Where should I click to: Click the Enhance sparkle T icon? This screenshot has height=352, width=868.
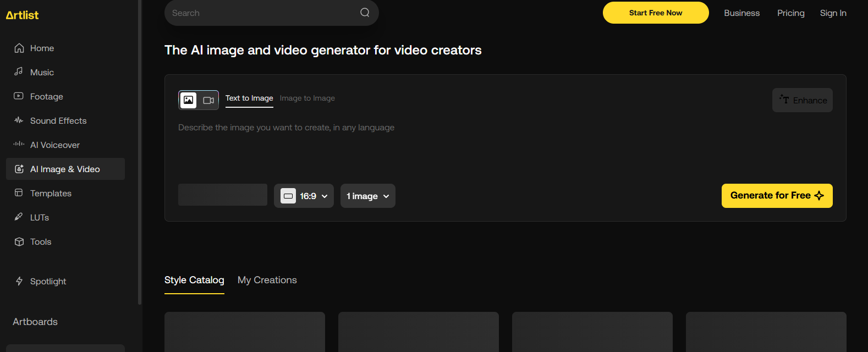pyautogui.click(x=784, y=99)
